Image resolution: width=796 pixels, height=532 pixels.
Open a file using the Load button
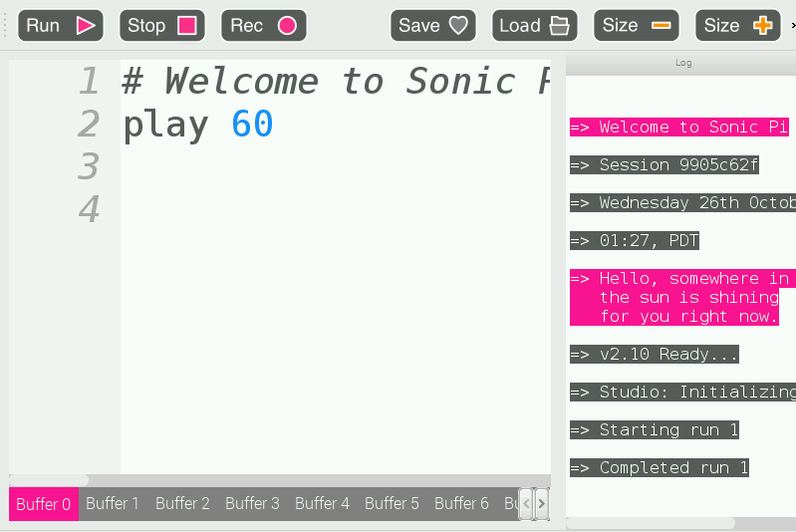[x=535, y=26]
